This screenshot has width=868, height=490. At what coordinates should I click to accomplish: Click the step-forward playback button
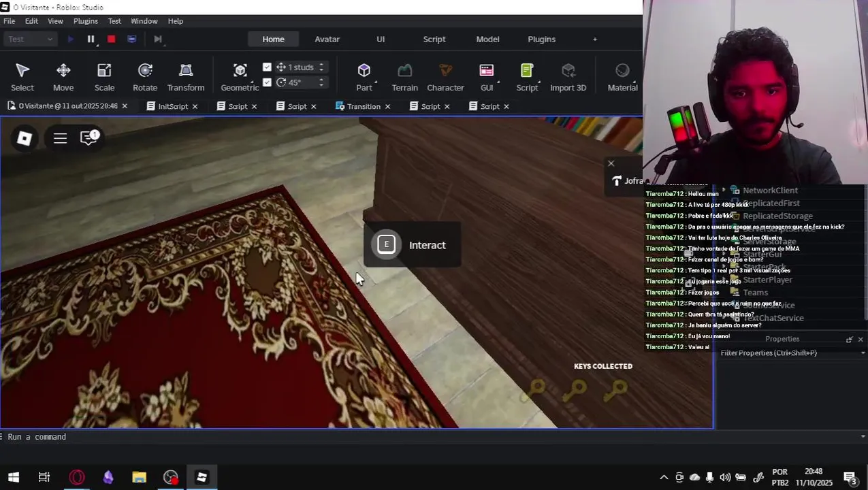click(157, 39)
